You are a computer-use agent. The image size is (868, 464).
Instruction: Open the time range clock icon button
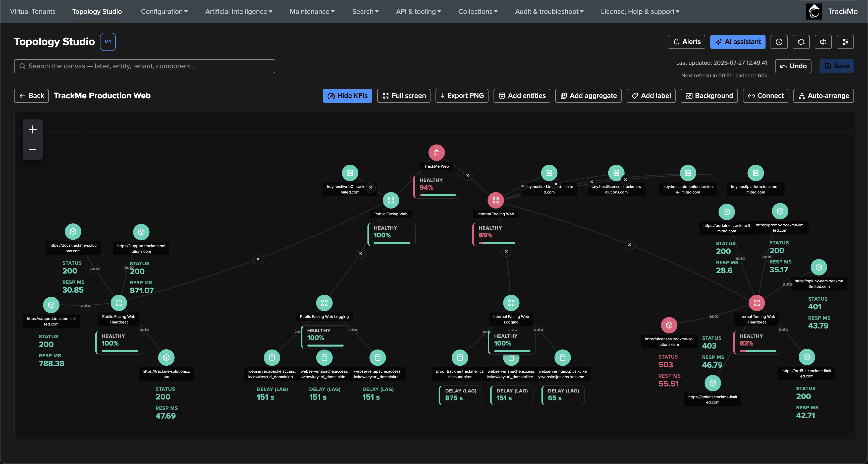(779, 42)
